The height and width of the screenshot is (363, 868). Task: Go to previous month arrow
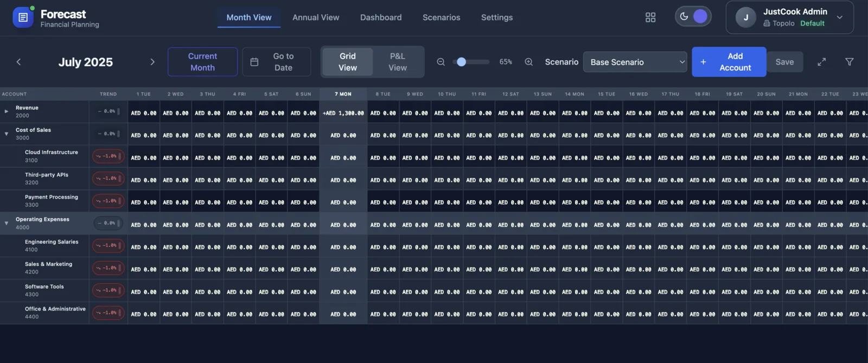(x=18, y=62)
